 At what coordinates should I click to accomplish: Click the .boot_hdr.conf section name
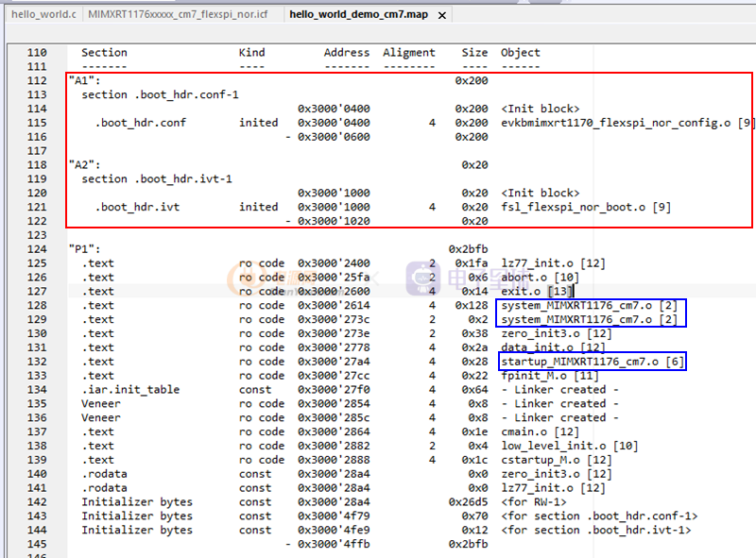(140, 123)
